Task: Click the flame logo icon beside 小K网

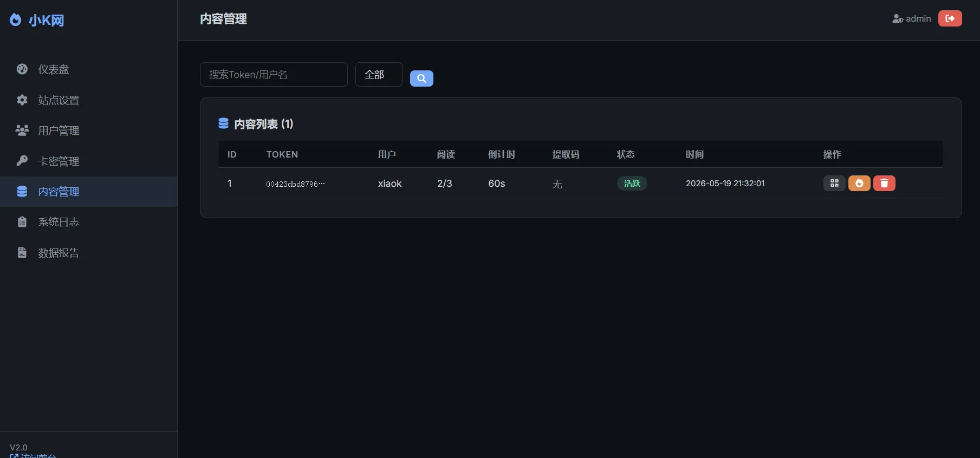Action: point(16,20)
